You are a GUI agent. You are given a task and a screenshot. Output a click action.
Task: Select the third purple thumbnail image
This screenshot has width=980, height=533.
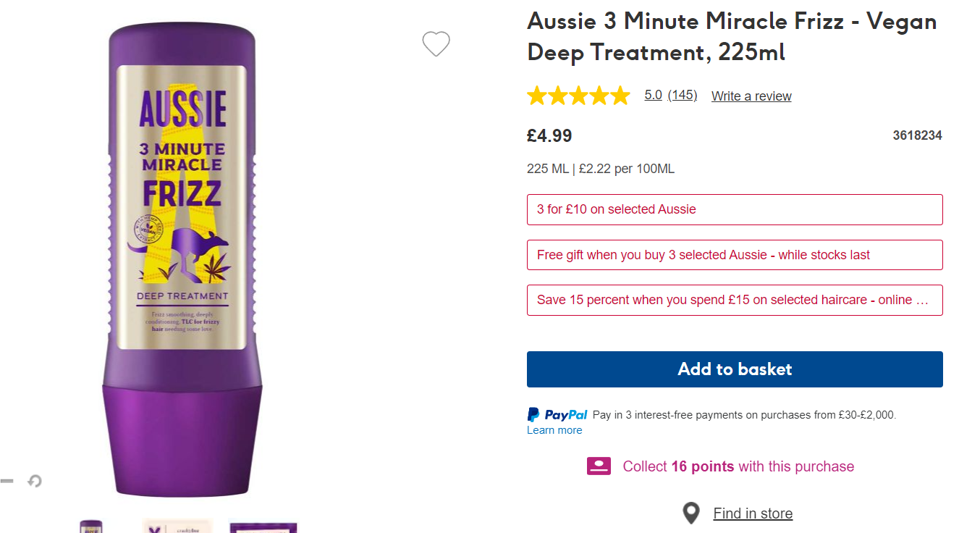point(263,527)
